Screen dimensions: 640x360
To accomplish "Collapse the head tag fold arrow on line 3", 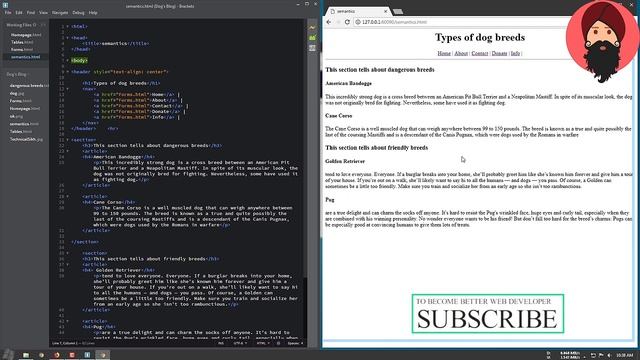I will (68, 38).
